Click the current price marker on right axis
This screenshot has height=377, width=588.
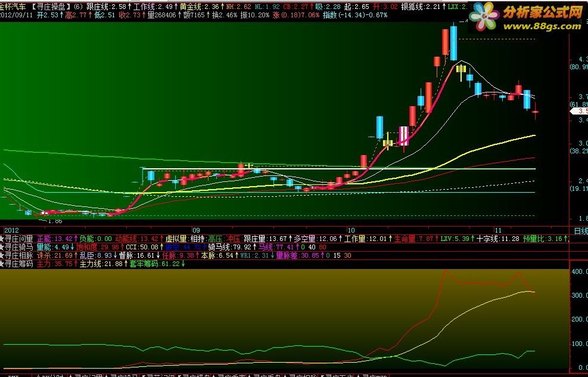pyautogui.click(x=579, y=111)
